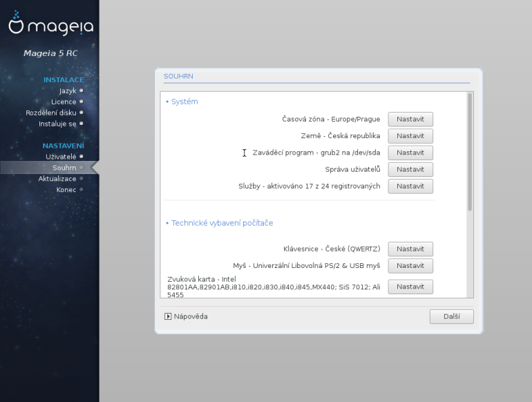Viewport: 532px width, 402px height.
Task: Click the bullet dot beside Instaluje se
Action: point(82,124)
